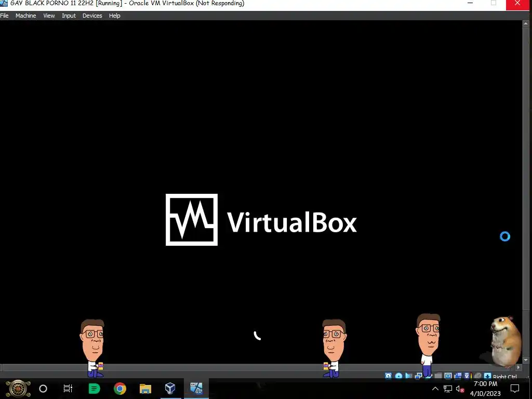This screenshot has height=399, width=532.
Task: Click the Right Ctrl host key label
Action: pos(505,377)
